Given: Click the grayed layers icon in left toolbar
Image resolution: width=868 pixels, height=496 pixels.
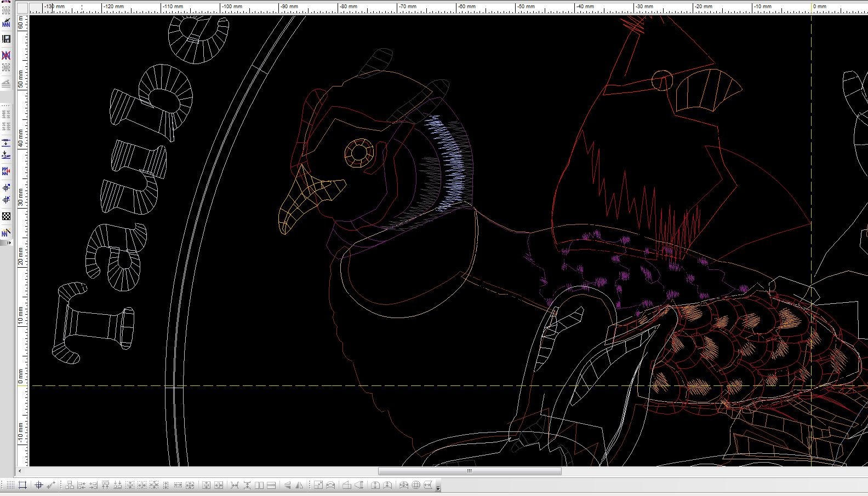Looking at the screenshot, I should pyautogui.click(x=7, y=83).
